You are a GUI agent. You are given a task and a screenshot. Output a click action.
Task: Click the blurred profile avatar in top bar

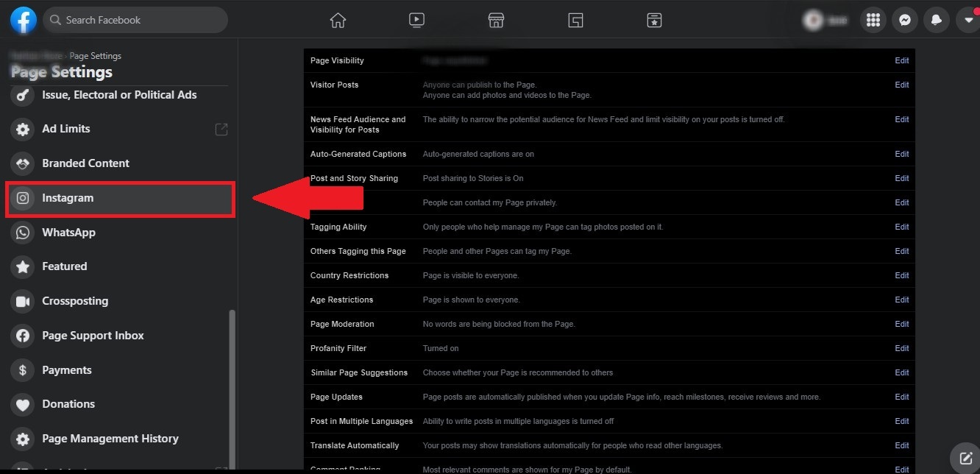[x=814, y=21]
